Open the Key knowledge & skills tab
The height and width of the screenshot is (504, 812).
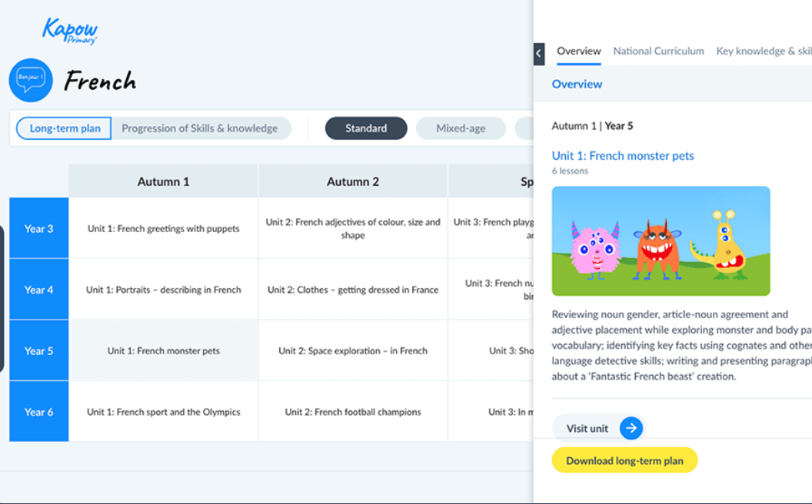763,51
